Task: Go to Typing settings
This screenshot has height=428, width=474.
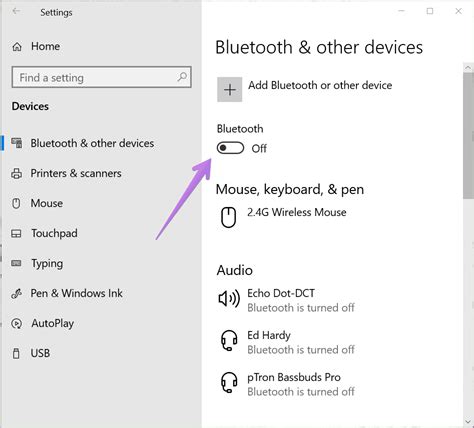Action: (47, 263)
